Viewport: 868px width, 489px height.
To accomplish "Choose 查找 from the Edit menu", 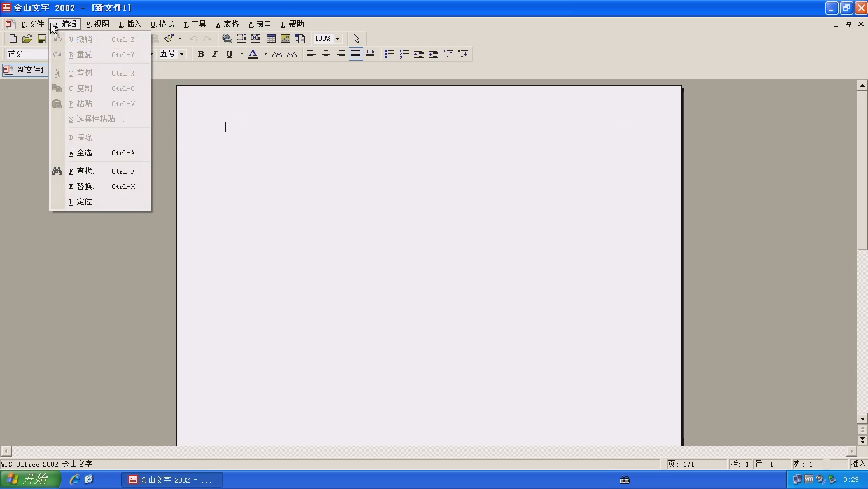I will (x=100, y=171).
